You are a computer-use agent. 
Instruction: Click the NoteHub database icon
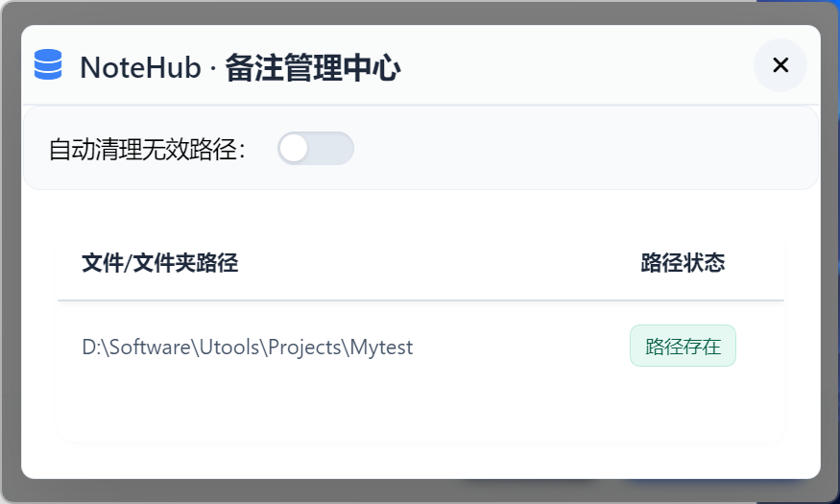[48, 65]
